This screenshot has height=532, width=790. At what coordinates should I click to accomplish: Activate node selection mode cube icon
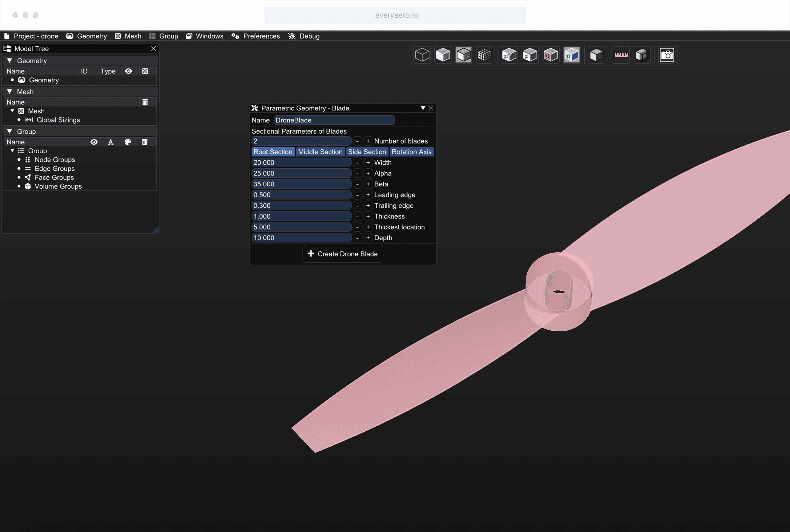(509, 55)
